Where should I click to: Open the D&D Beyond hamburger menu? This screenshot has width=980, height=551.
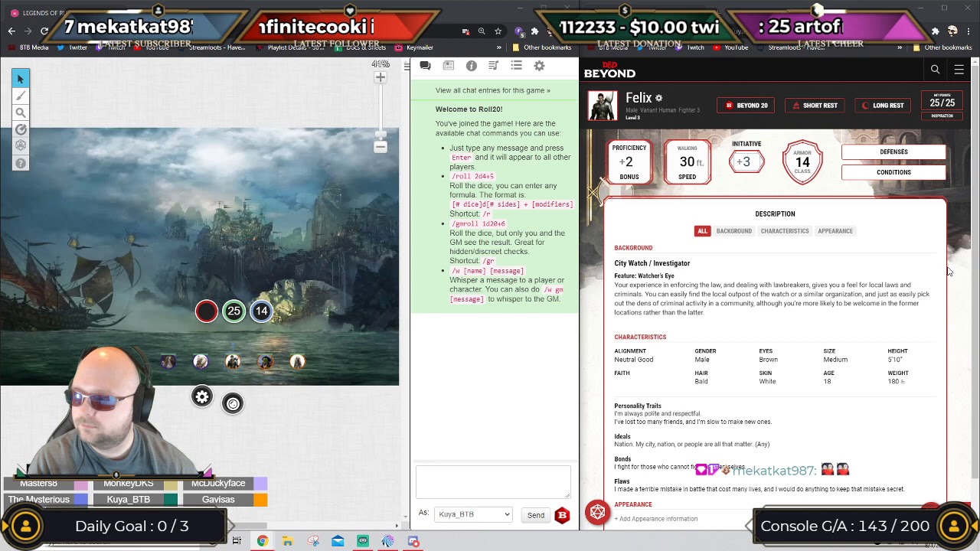point(959,70)
